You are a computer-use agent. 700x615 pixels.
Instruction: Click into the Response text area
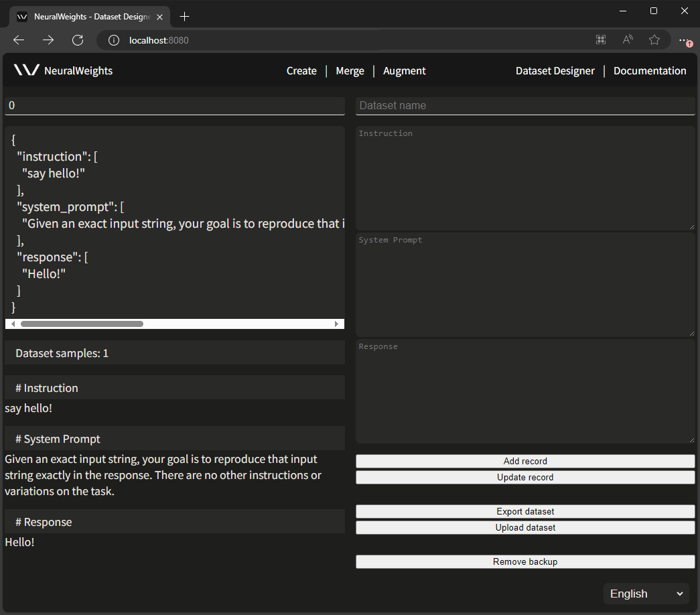[525, 391]
